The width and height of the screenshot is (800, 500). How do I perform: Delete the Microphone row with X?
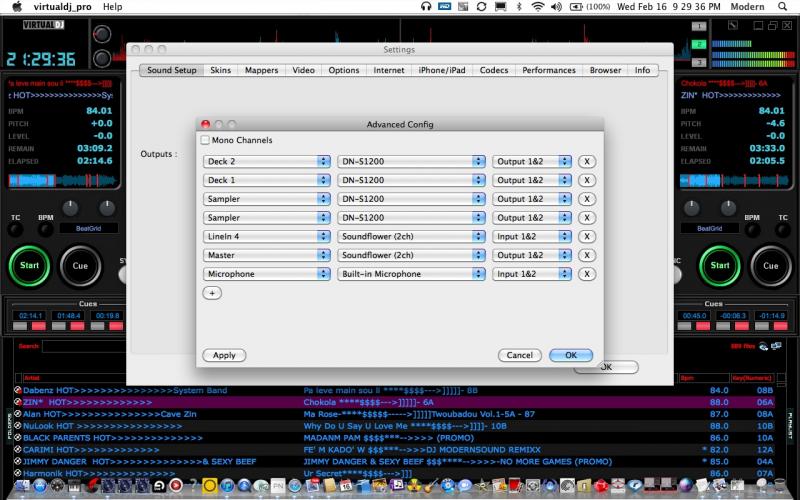587,274
